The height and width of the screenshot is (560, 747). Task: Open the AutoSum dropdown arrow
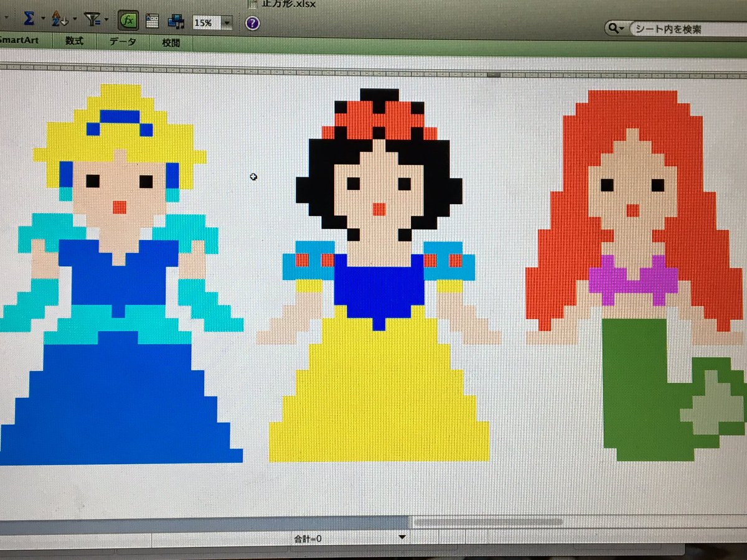pos(43,19)
